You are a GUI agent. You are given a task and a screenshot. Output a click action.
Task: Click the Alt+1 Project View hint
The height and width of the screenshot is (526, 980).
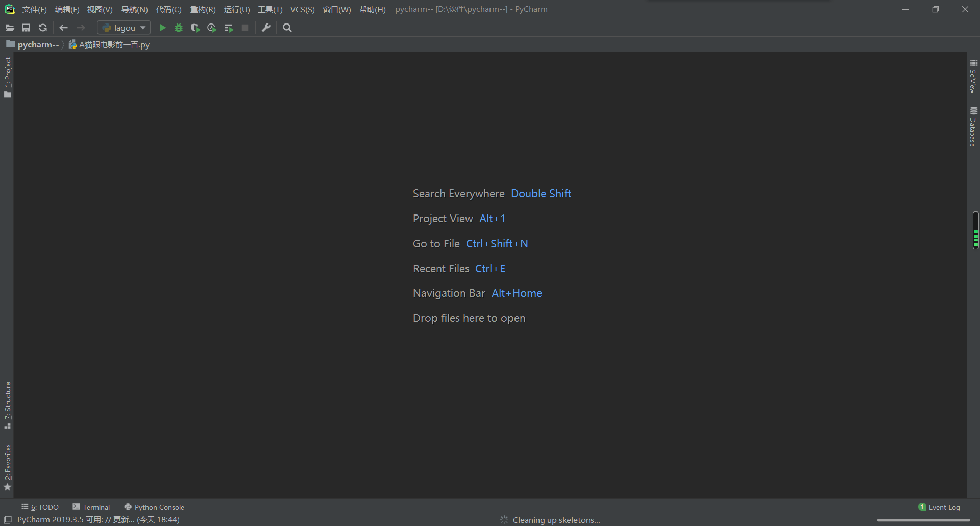(493, 219)
